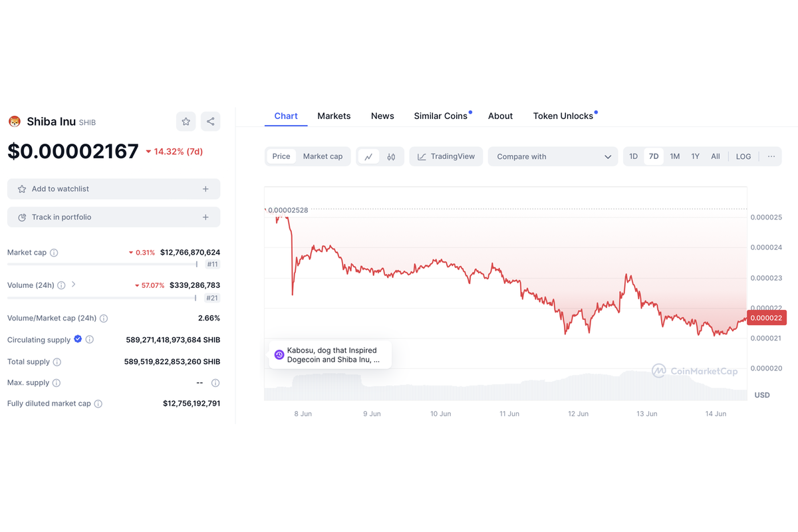Screen dimensions: 798x532
Task: Click the verified badge next to Circulating supply
Action: click(77, 339)
